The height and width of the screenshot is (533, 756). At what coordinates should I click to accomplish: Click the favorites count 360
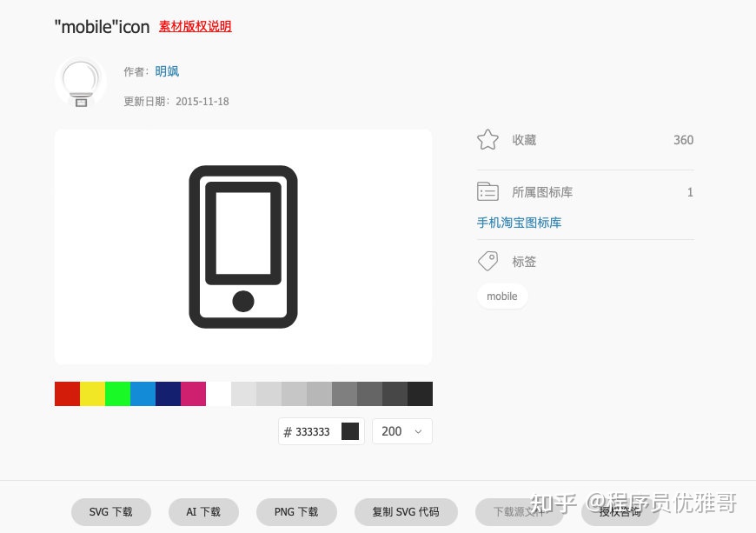683,140
